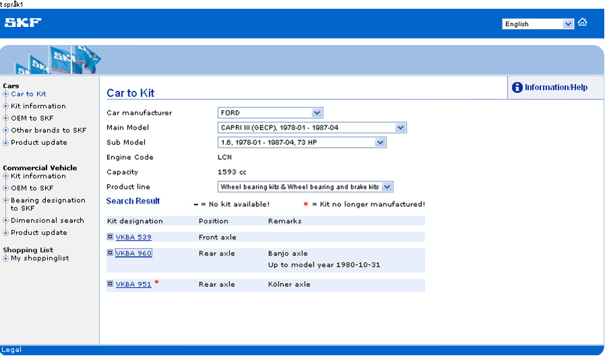Open Product update under Cars
The image size is (607, 364).
pyautogui.click(x=39, y=142)
